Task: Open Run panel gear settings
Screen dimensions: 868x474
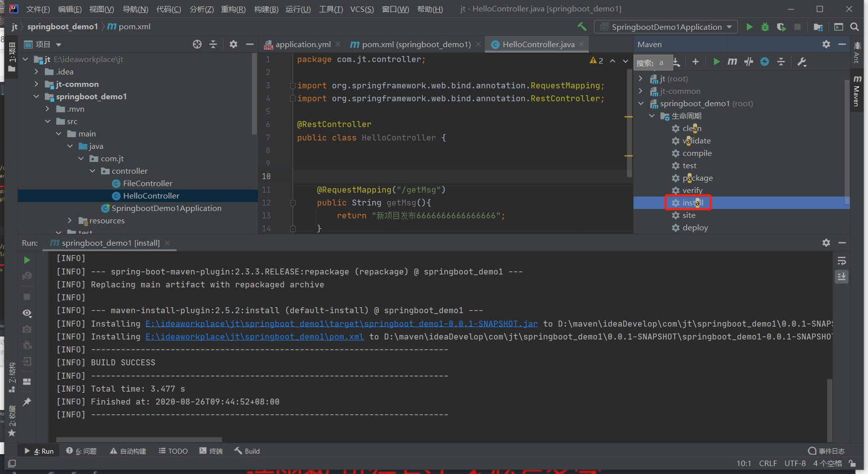Action: tap(826, 243)
